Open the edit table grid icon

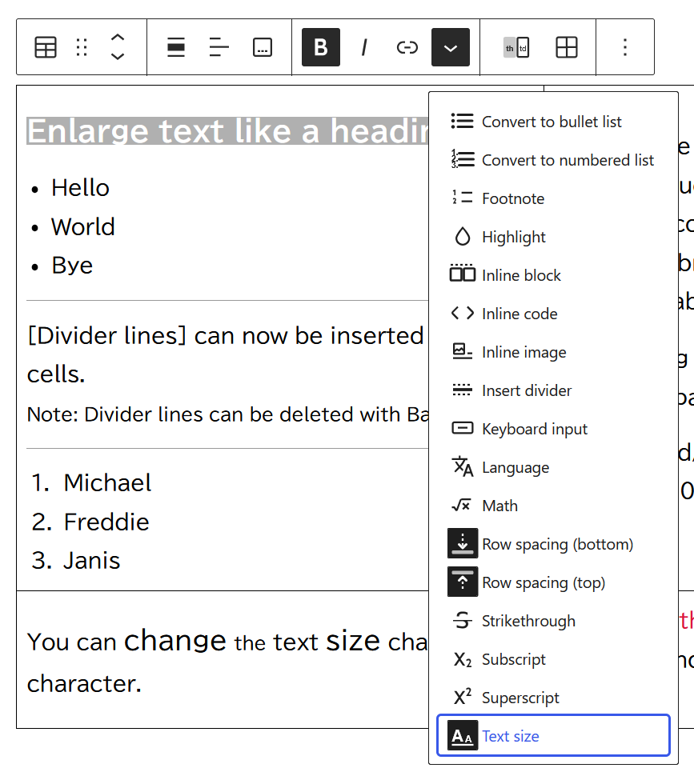click(x=567, y=47)
